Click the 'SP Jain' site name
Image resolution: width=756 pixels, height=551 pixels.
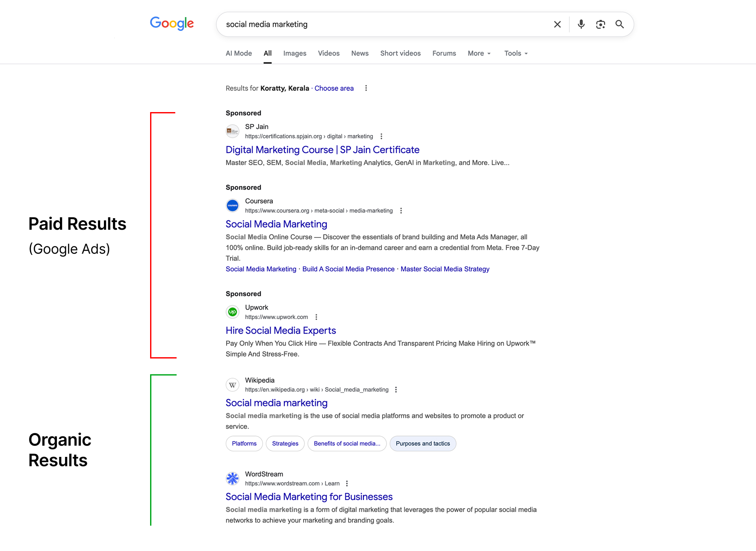pyautogui.click(x=257, y=127)
